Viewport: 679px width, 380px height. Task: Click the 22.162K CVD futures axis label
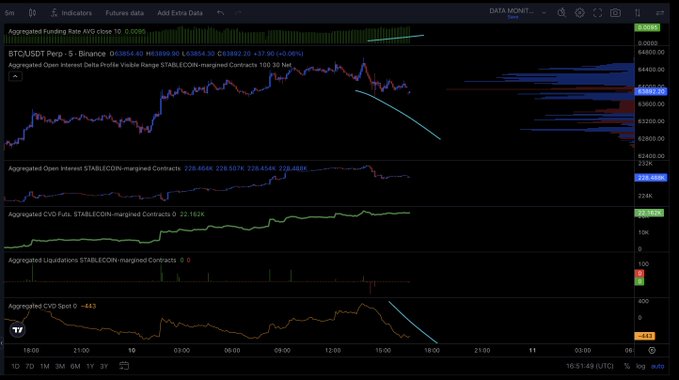point(649,213)
